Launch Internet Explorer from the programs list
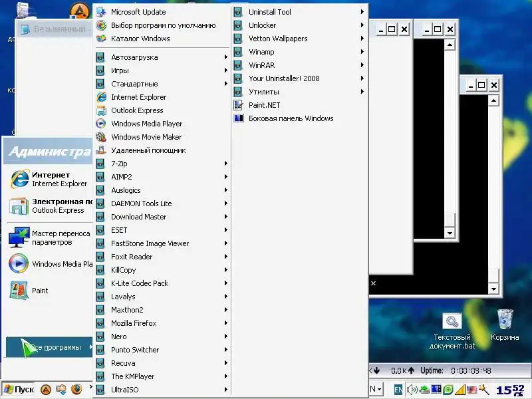 click(x=101, y=97)
